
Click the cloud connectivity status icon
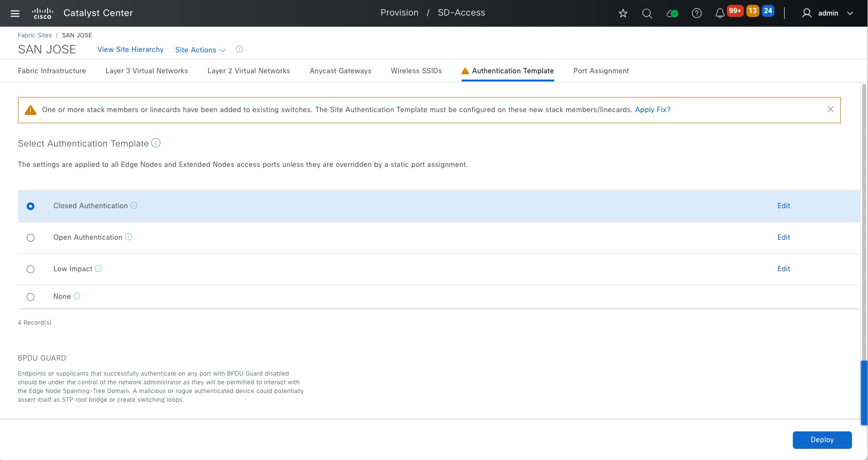pos(672,14)
